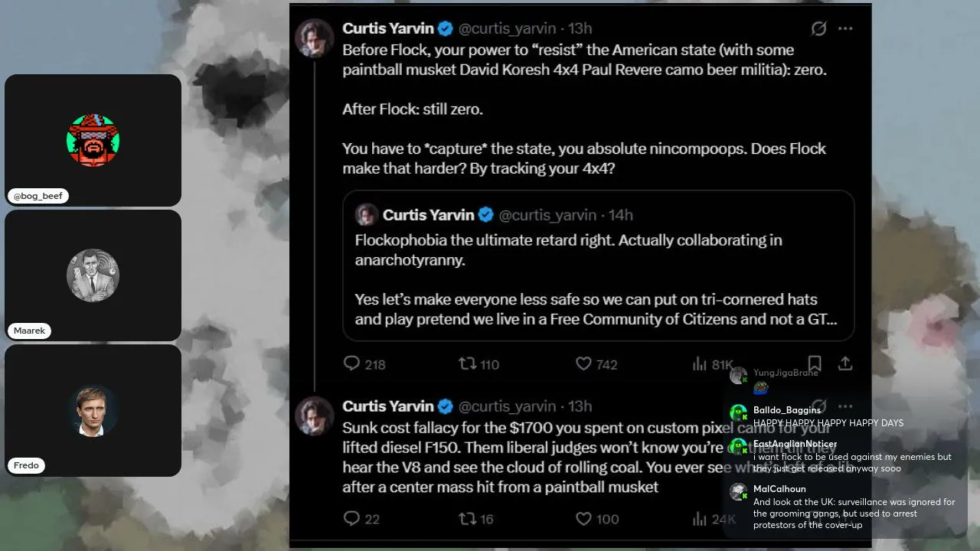Open the @curtis_yarvin handle on first tweet
Image resolution: width=980 pixels, height=551 pixels.
[507, 28]
